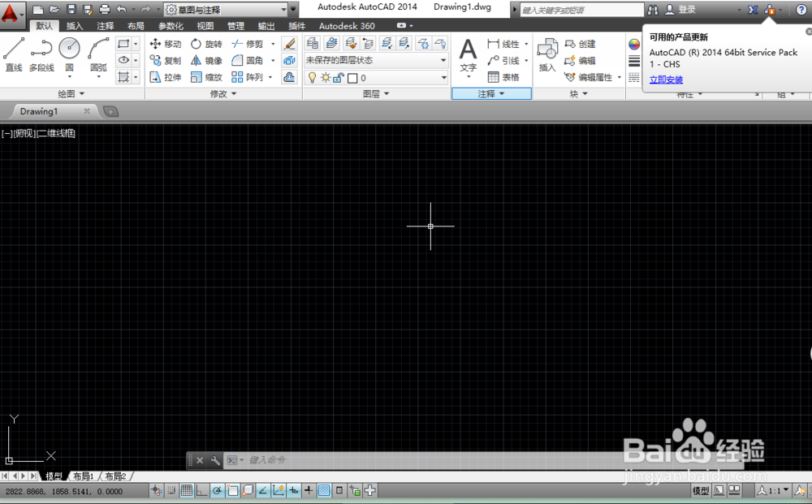This screenshot has width=812, height=504.
Task: Click the Insert block (插入) icon
Action: pos(547,55)
